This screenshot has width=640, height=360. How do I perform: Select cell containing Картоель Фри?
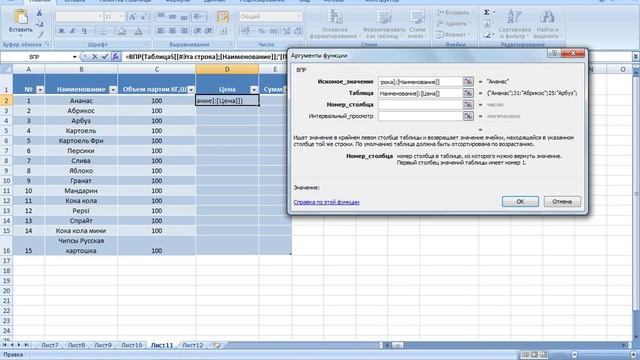81,140
